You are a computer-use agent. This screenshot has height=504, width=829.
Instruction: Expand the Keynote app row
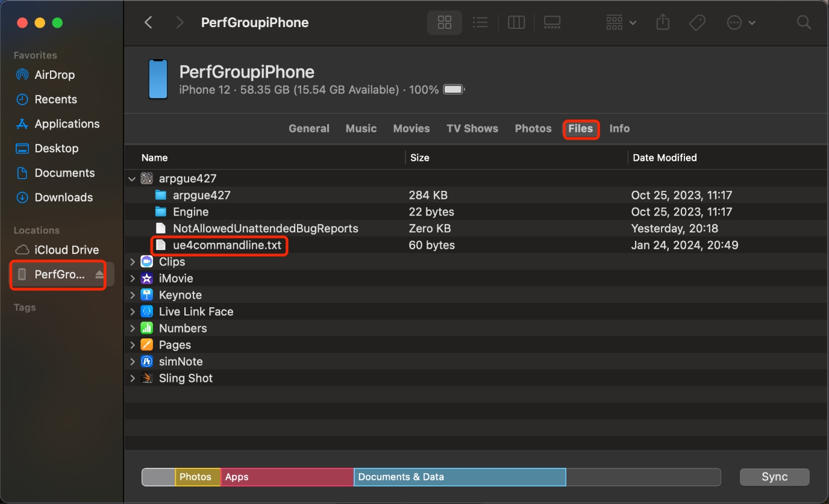[x=133, y=295]
